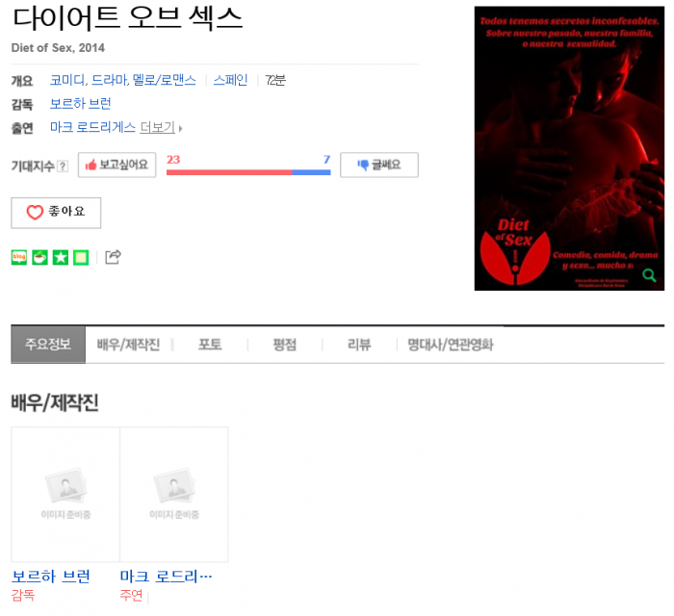
Task: Click the yellow memo share icon
Action: click(81, 257)
